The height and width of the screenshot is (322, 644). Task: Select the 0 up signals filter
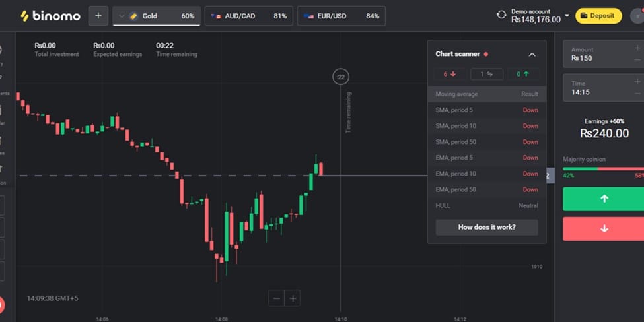pos(523,74)
